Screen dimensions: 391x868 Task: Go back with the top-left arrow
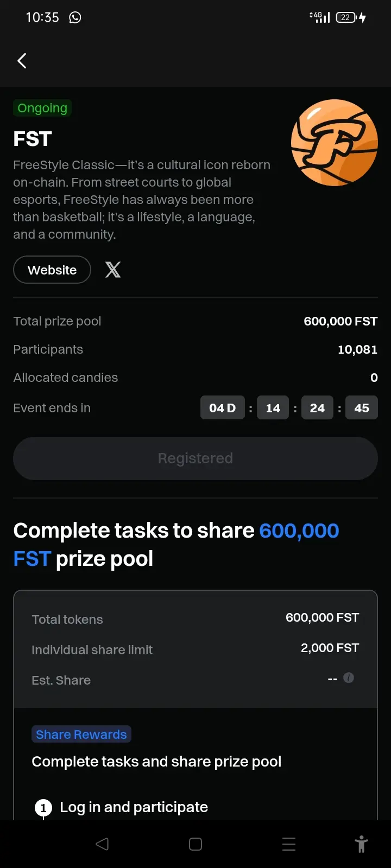coord(22,61)
